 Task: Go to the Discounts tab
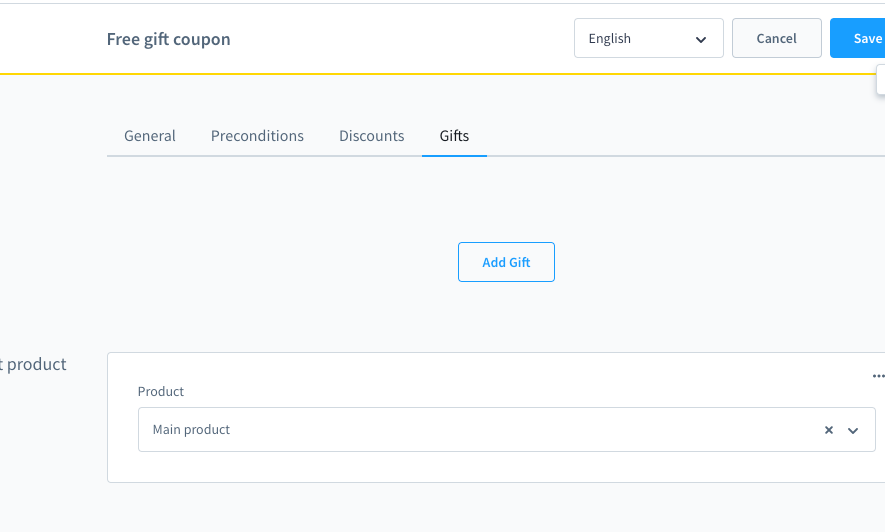371,136
